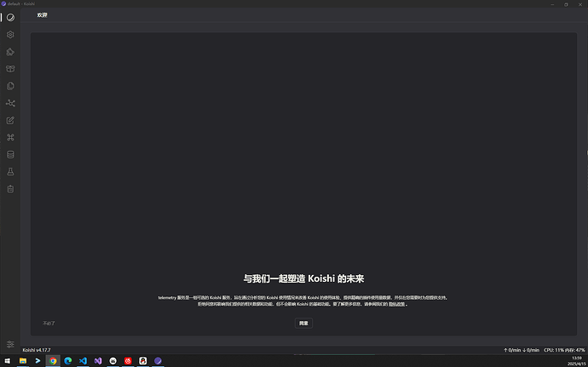Open user settings sliders icon
Screen dimensions: 588x367
(10, 344)
